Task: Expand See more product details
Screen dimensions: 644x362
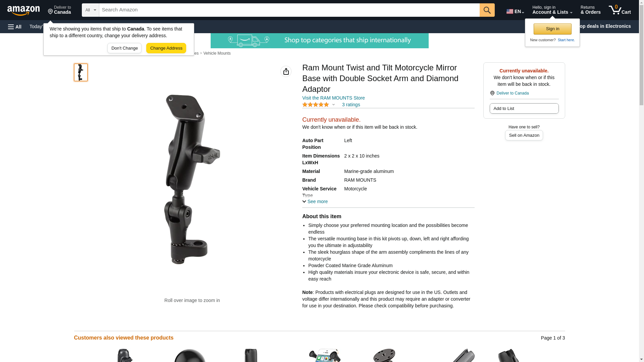Action: click(x=315, y=201)
